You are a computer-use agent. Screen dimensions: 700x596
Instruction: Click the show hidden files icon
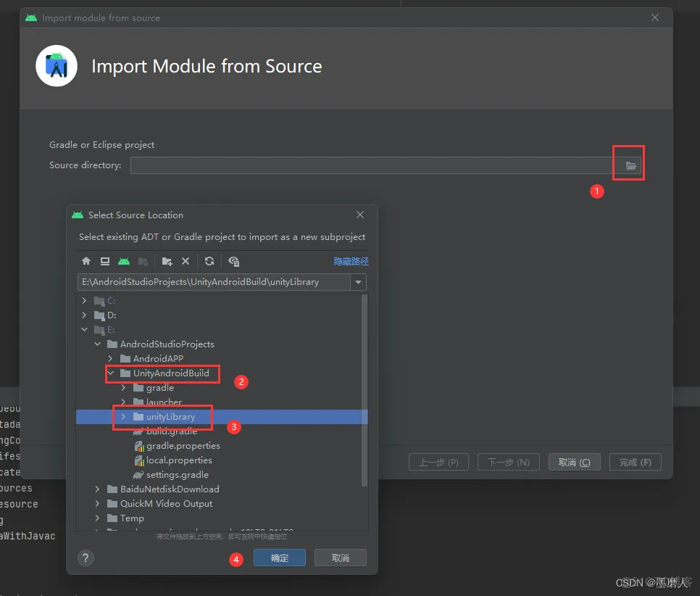coord(233,261)
